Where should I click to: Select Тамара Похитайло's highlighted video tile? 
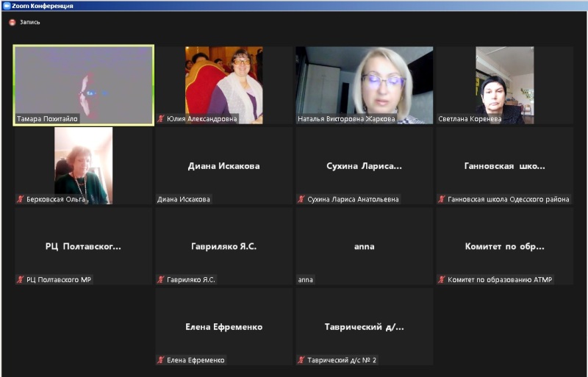click(x=84, y=85)
